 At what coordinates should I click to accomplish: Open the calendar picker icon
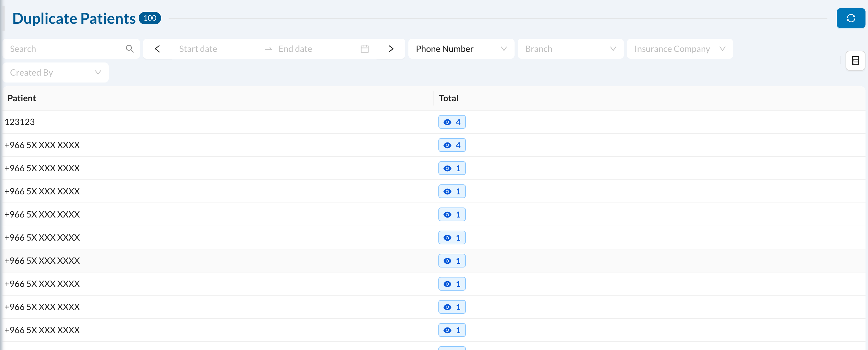[365, 49]
